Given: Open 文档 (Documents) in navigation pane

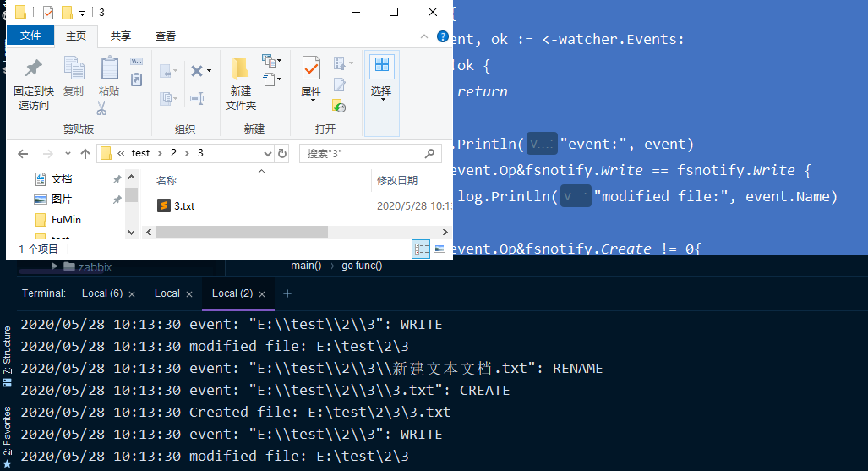Looking at the screenshot, I should [62, 179].
